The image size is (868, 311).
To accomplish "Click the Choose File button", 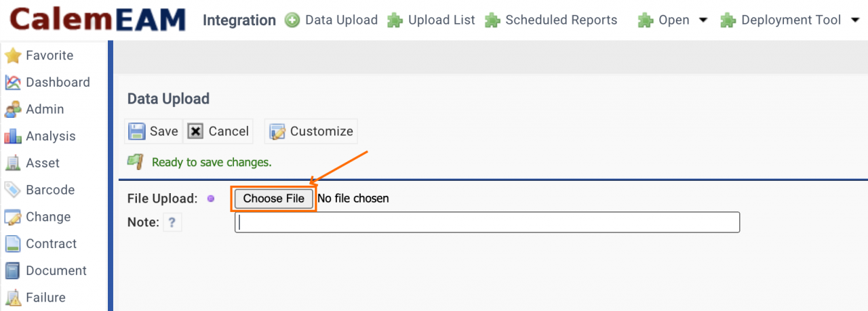I will pyautogui.click(x=274, y=199).
